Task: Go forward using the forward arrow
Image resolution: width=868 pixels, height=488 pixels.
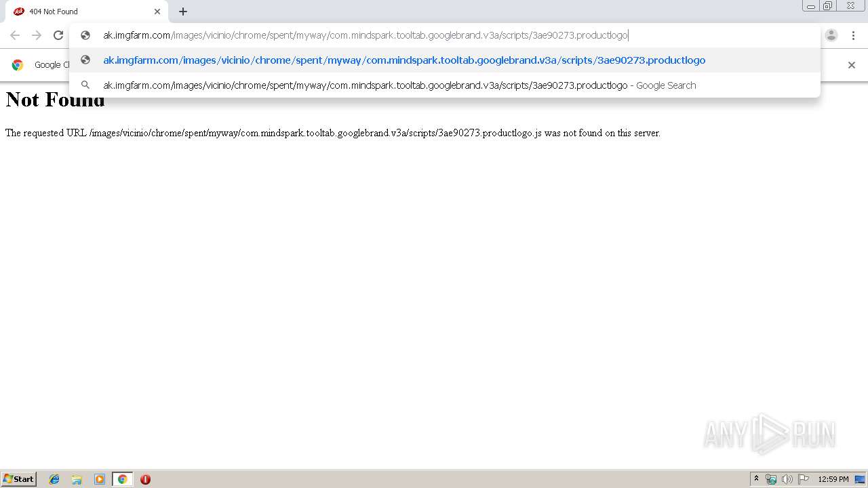Action: [37, 35]
